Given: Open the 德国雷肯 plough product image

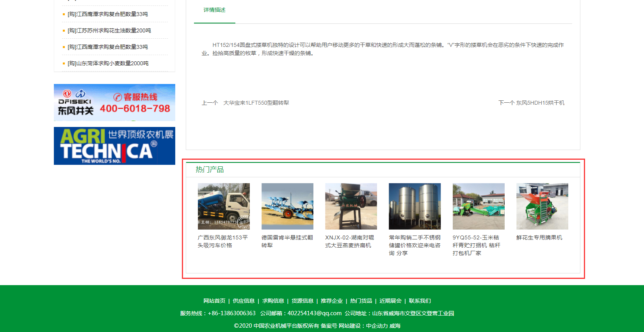Looking at the screenshot, I should pos(287,206).
